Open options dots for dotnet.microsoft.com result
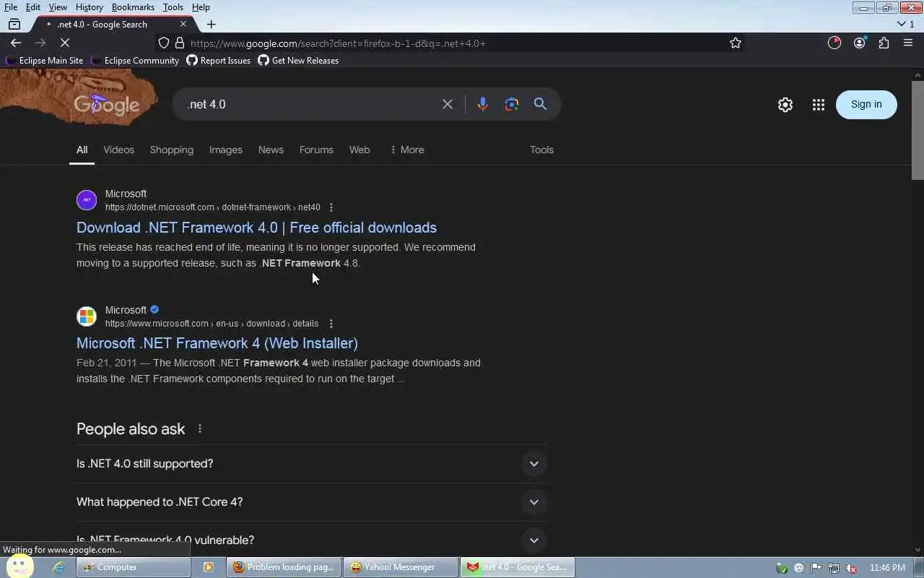 (331, 207)
